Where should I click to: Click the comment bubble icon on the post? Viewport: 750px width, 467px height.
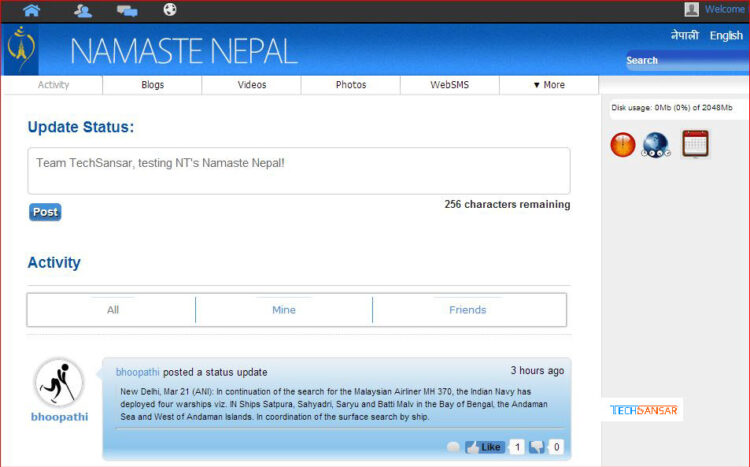click(x=453, y=447)
